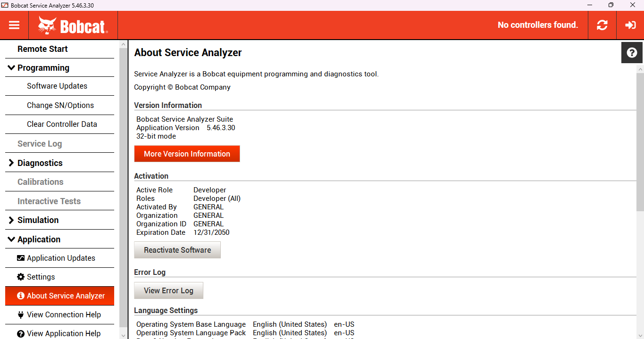Open Change SN/Options
This screenshot has height=339, width=644.
[59, 105]
